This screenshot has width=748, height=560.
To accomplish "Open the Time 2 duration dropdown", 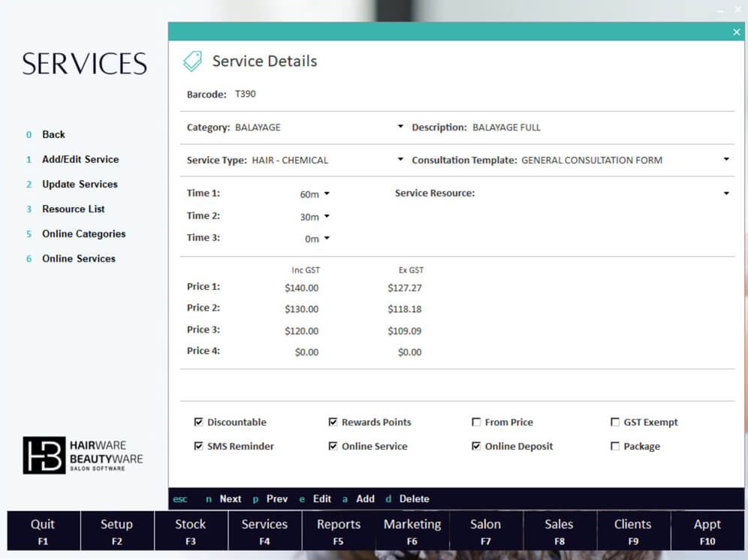I will [327, 216].
